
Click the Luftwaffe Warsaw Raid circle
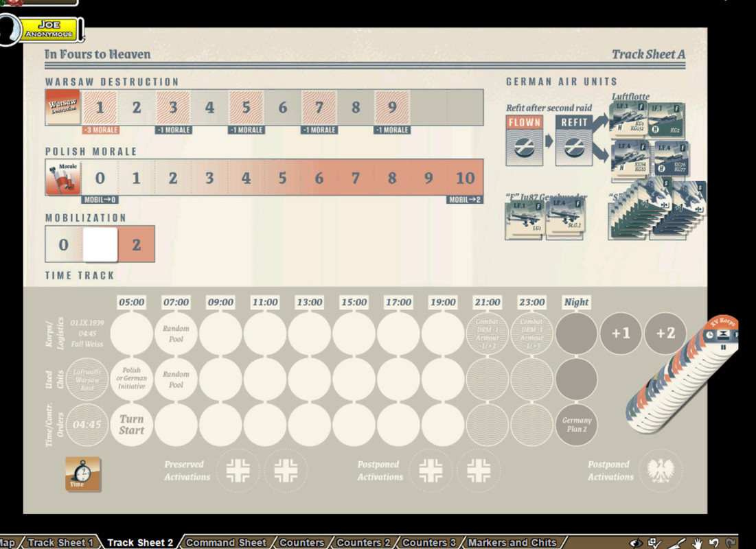point(87,379)
